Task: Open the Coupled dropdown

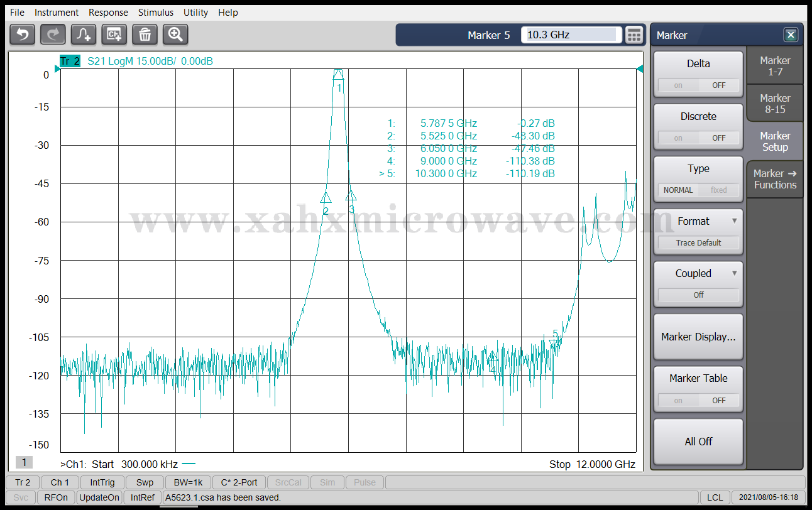Action: tap(698, 284)
